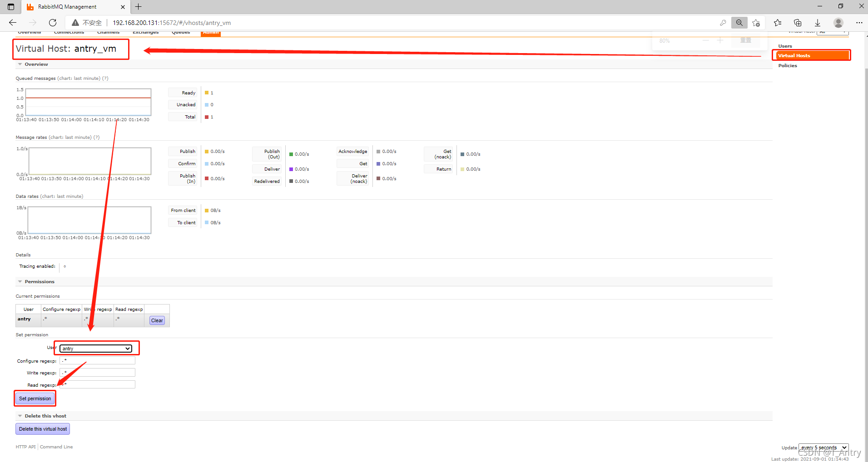
Task: Click the From client data rate label
Action: [183, 211]
